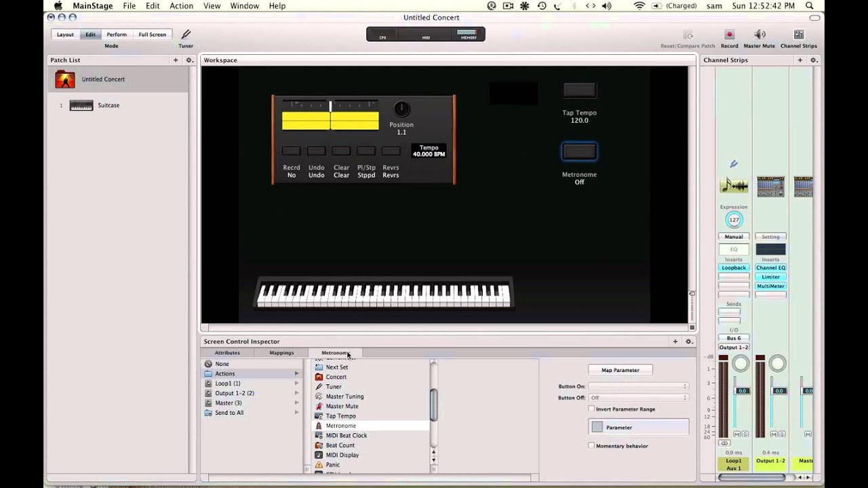This screenshot has width=868, height=488.
Task: Open Time Machine menu bar icon
Action: (x=542, y=5)
